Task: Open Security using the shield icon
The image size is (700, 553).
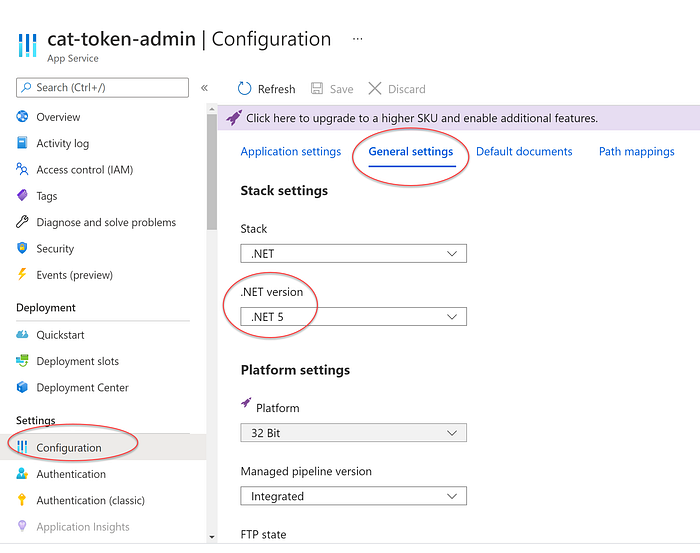Action: click(23, 248)
